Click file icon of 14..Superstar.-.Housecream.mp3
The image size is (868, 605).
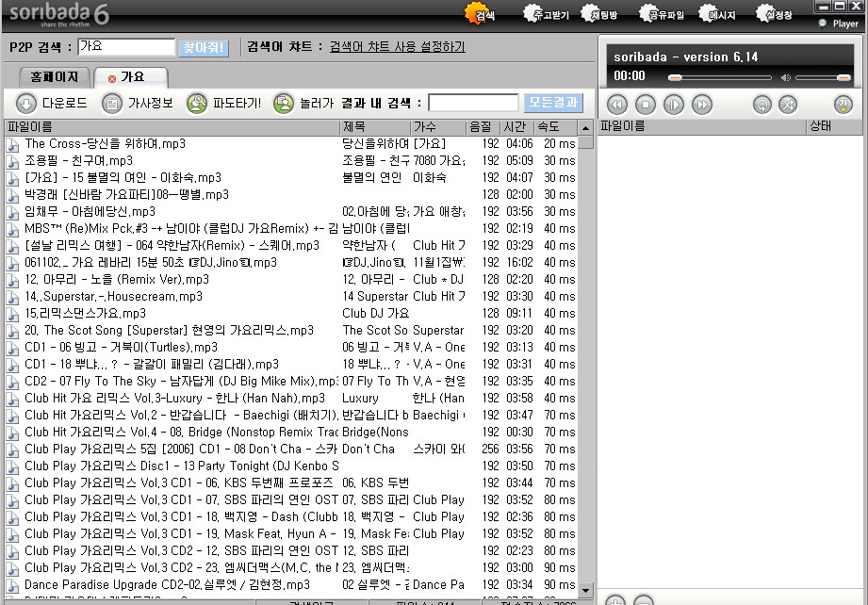(12, 297)
